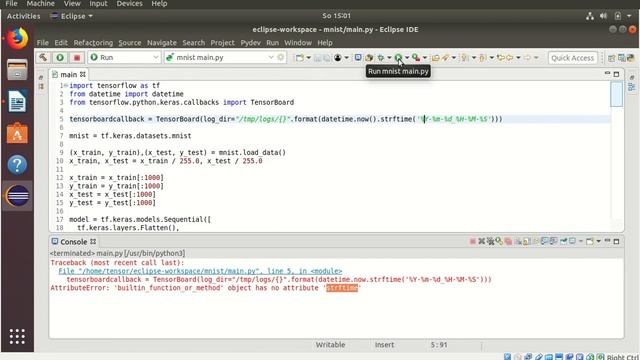Launch Firefox from the dock
640x360 pixels.
[17, 39]
